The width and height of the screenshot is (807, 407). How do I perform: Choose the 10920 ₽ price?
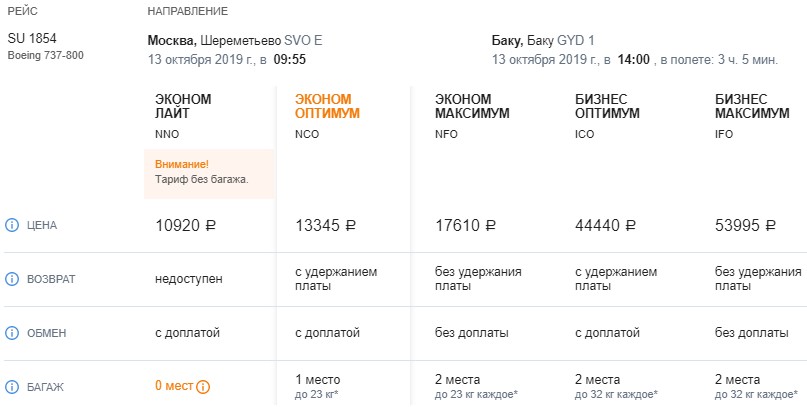pos(186,226)
